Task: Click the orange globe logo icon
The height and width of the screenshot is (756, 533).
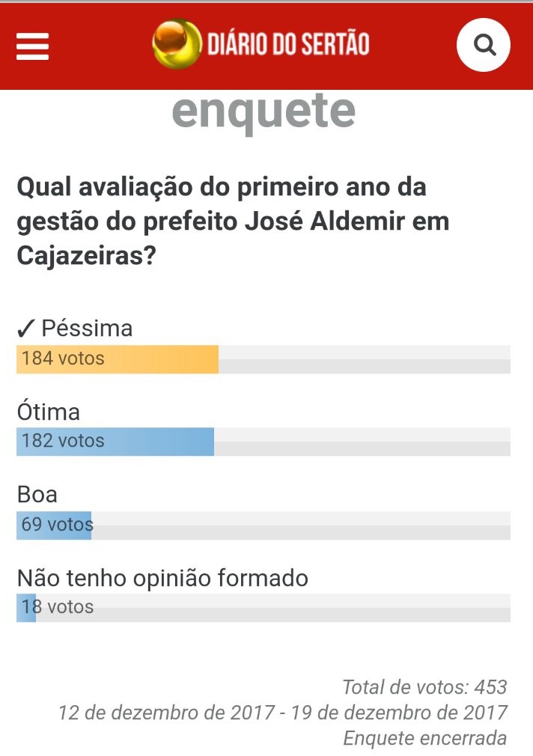Action: [176, 43]
